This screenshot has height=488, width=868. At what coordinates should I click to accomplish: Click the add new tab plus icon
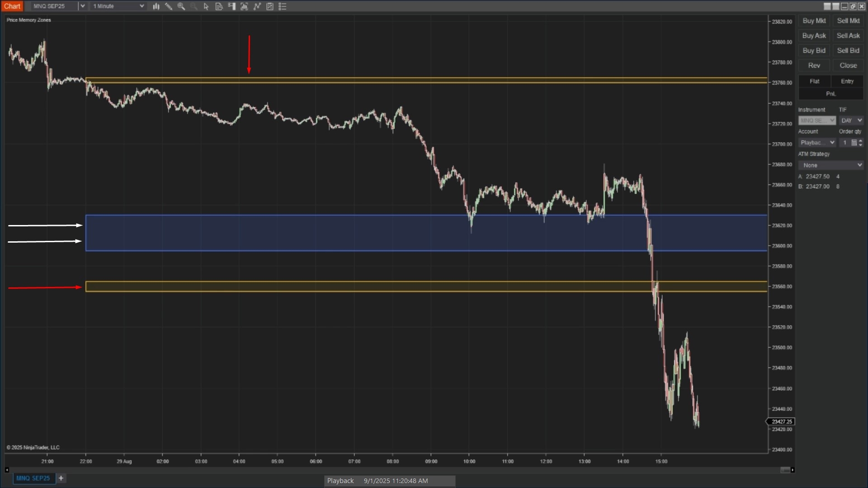pyautogui.click(x=61, y=478)
